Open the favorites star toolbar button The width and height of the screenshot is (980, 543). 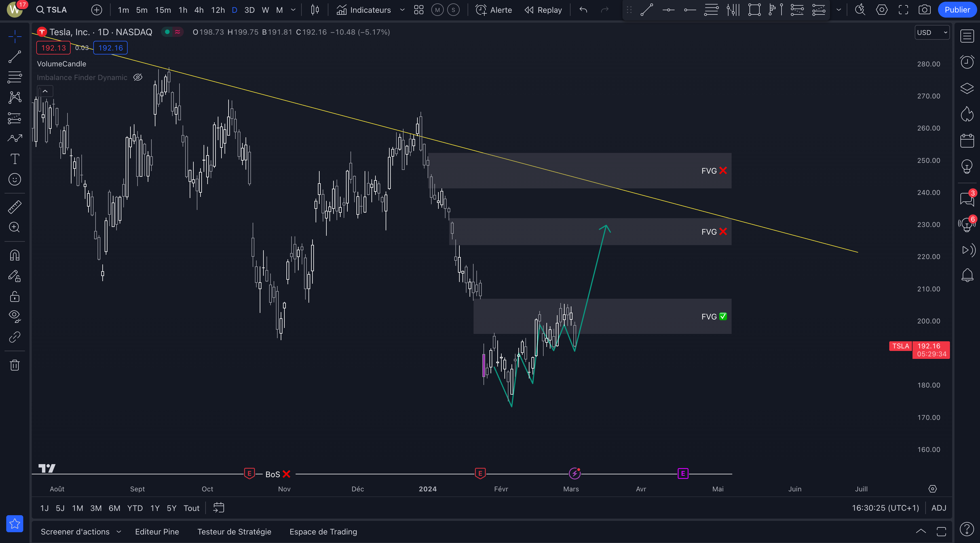pos(15,524)
